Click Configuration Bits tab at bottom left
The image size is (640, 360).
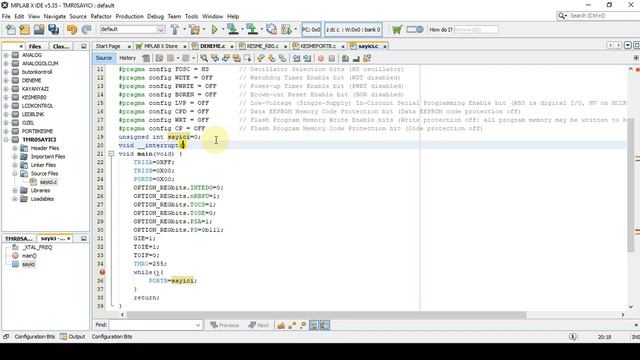[34, 337]
